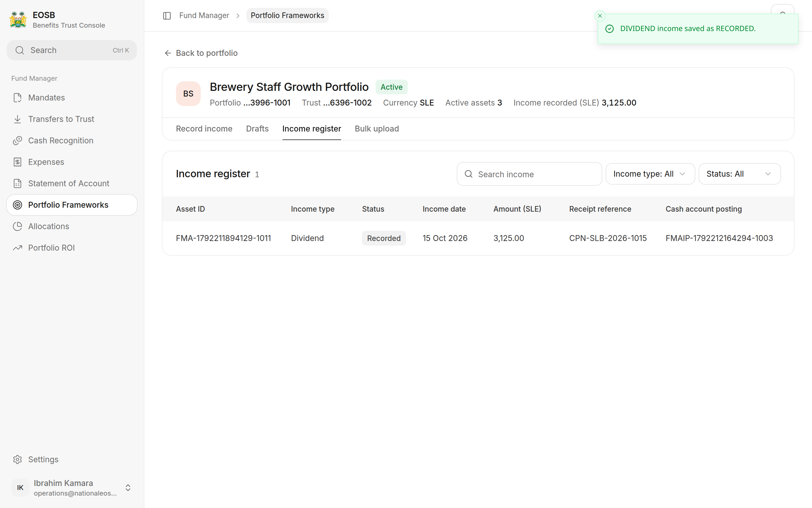Click receipt reference CPN-SLB-2026-1015

click(x=608, y=238)
